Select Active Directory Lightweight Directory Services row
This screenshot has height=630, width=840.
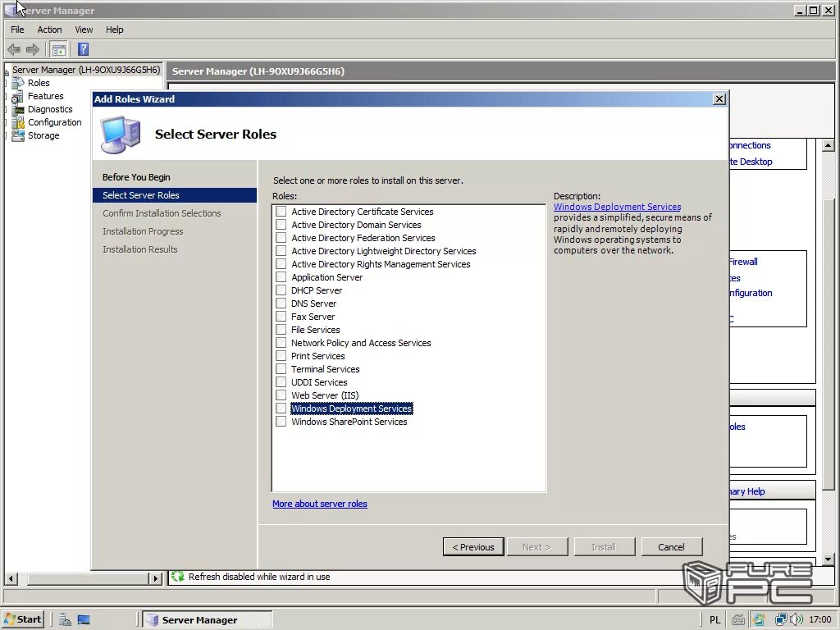pos(384,251)
